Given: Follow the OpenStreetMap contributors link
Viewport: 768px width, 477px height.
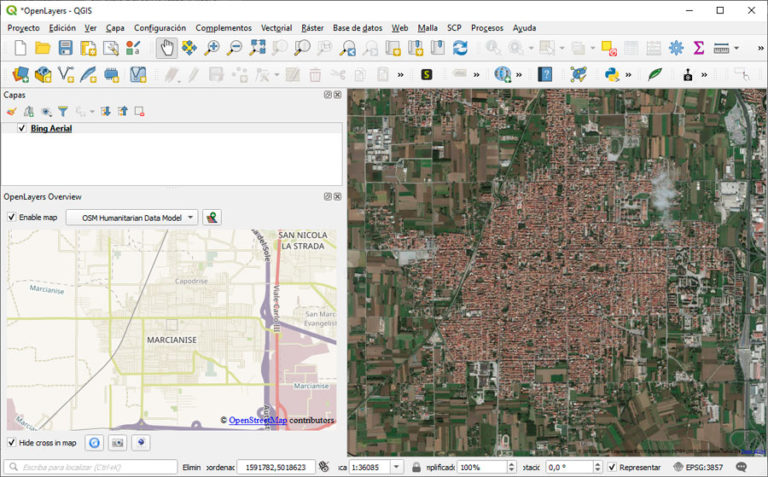Looking at the screenshot, I should click(x=258, y=420).
